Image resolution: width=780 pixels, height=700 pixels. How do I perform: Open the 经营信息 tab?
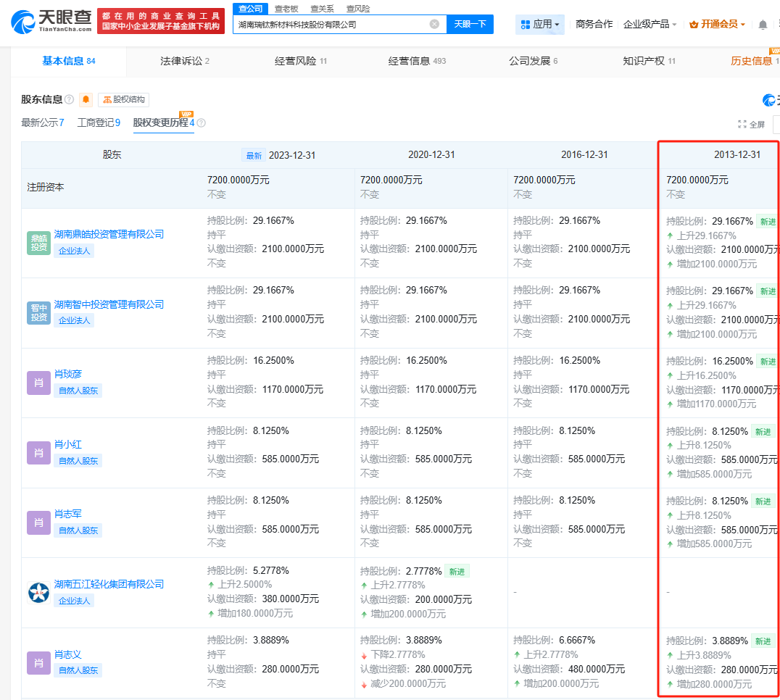pos(417,61)
